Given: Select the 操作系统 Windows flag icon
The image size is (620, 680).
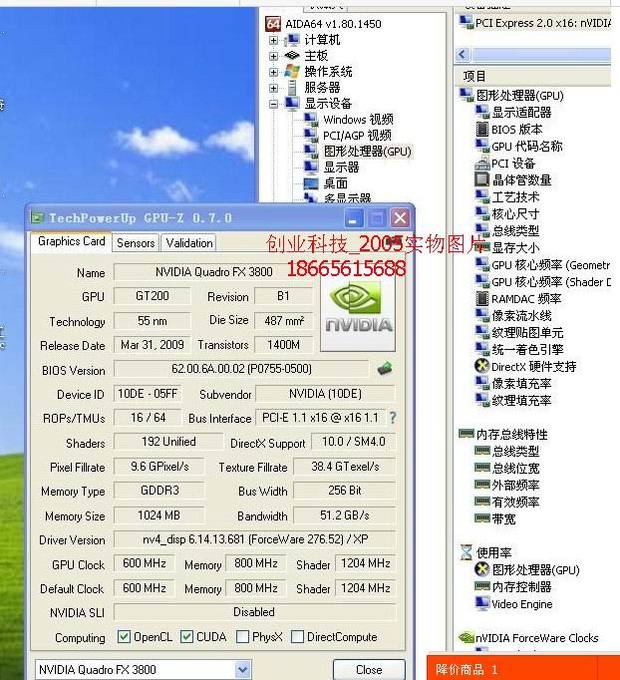Looking at the screenshot, I should 292,72.
